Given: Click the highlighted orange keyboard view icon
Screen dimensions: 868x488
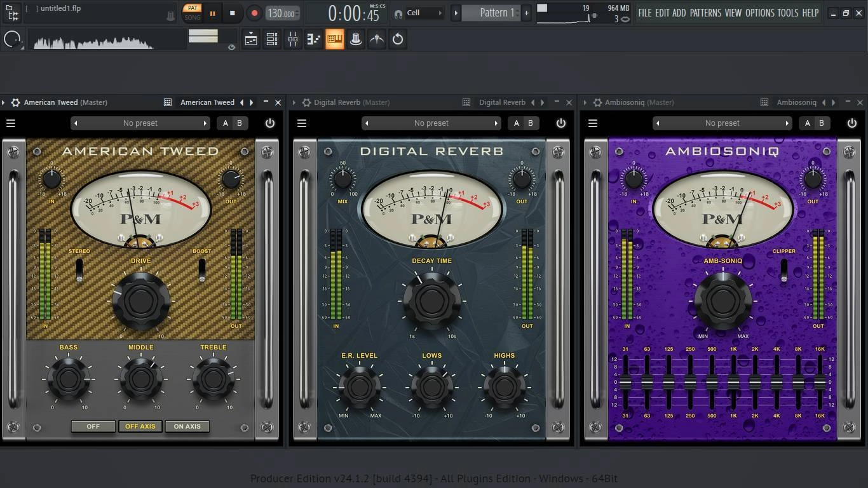Looking at the screenshot, I should click(x=335, y=39).
